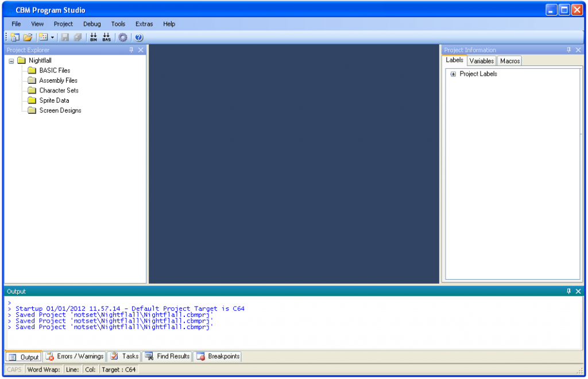The width and height of the screenshot is (588, 379).
Task: Click the Word Wrap status bar entry
Action: (44, 370)
